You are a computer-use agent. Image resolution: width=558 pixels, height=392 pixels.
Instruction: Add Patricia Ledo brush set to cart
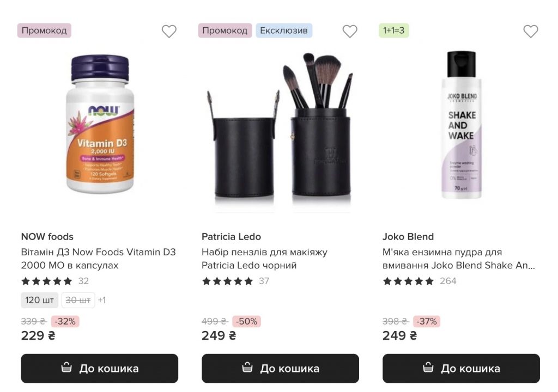(x=280, y=369)
